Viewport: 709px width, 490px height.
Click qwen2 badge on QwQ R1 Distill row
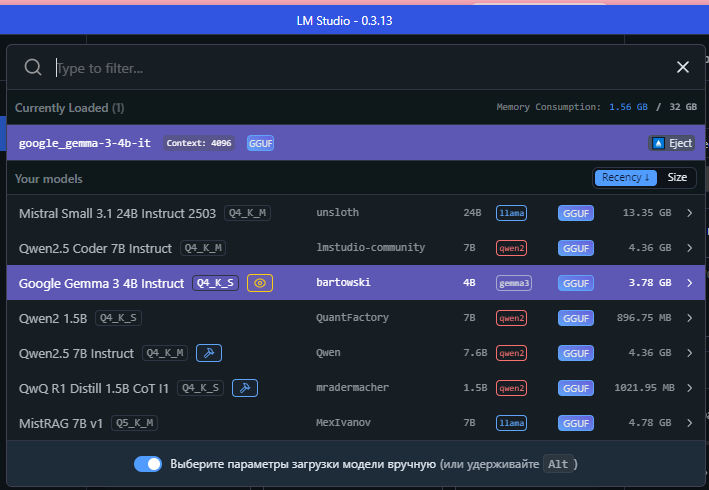coord(511,388)
